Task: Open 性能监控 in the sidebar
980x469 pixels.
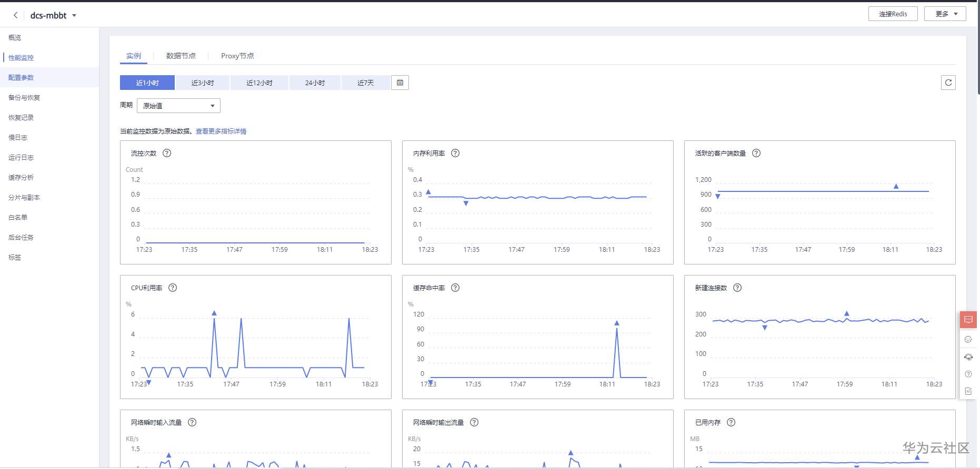Action: (49, 58)
